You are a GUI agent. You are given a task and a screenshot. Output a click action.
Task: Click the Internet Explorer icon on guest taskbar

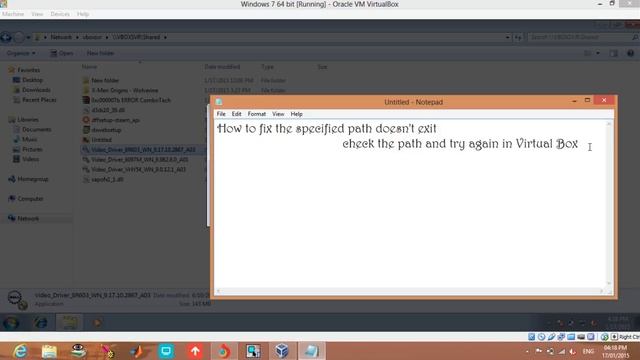tap(40, 323)
